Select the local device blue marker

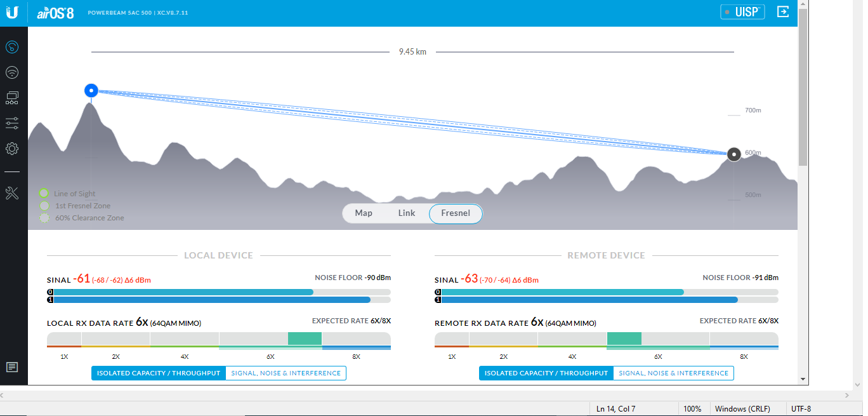click(x=91, y=91)
